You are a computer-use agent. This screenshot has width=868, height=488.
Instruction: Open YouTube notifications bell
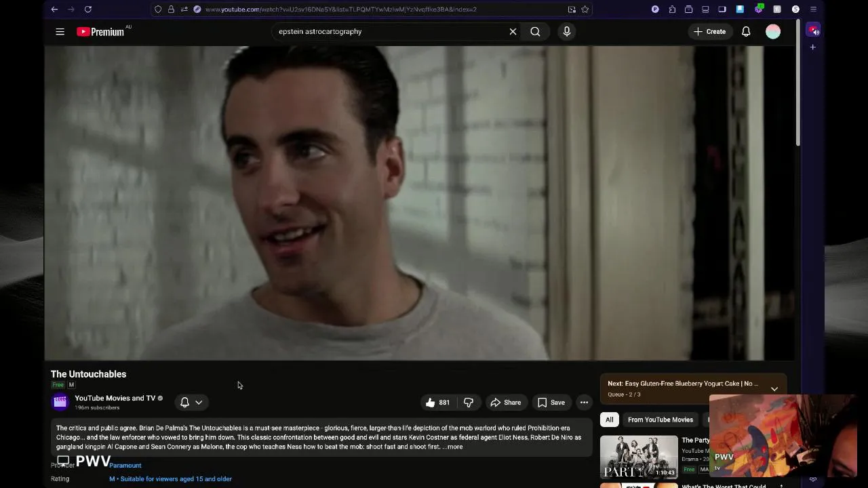click(746, 31)
